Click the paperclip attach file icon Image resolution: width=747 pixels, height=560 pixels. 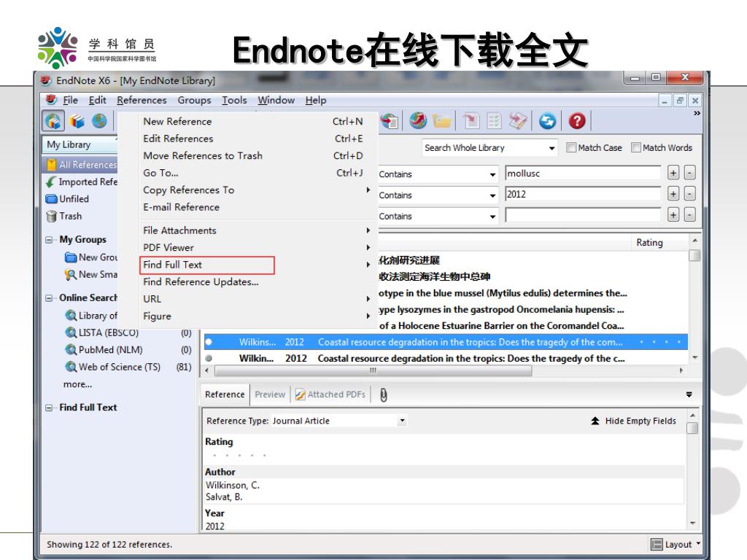click(x=384, y=394)
